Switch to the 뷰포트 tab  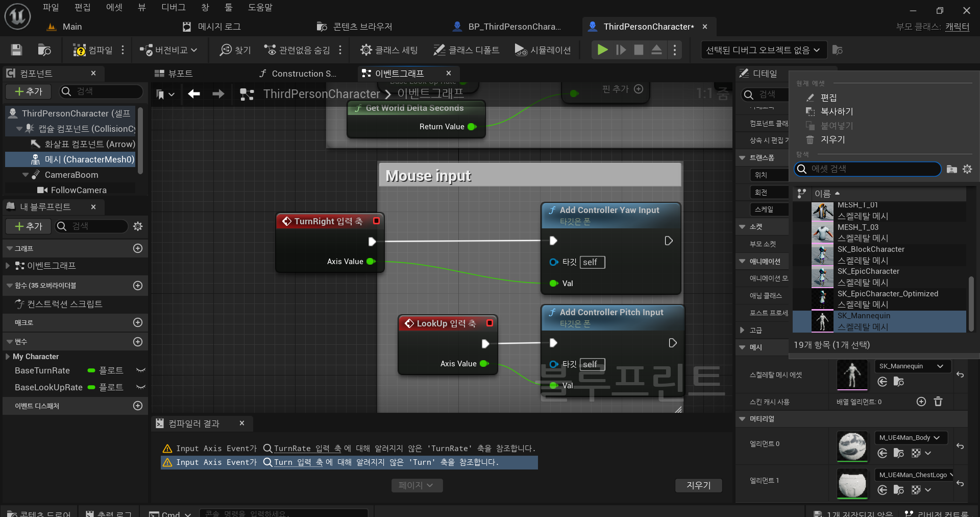[x=174, y=74]
